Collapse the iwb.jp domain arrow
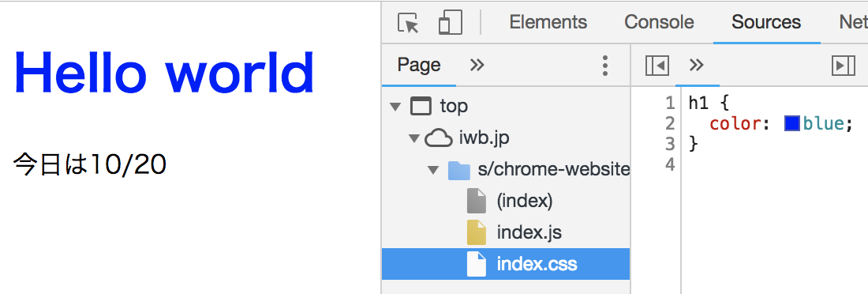 pyautogui.click(x=414, y=138)
